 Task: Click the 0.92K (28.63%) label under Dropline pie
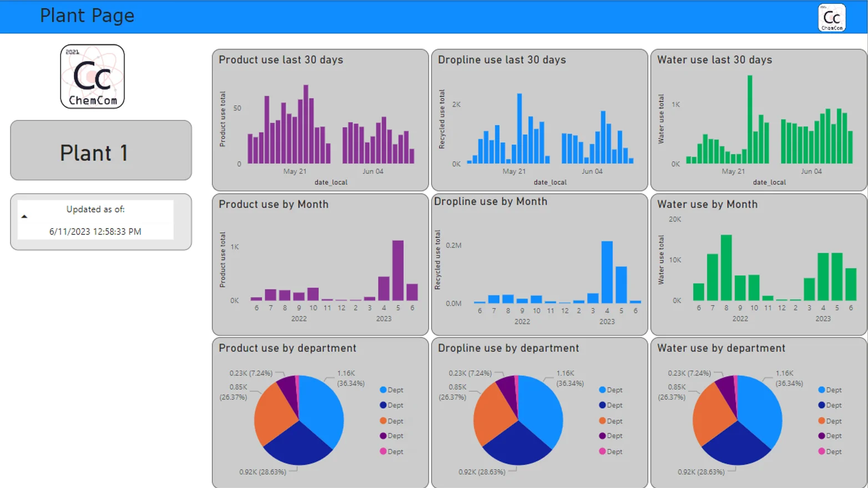[x=481, y=472]
